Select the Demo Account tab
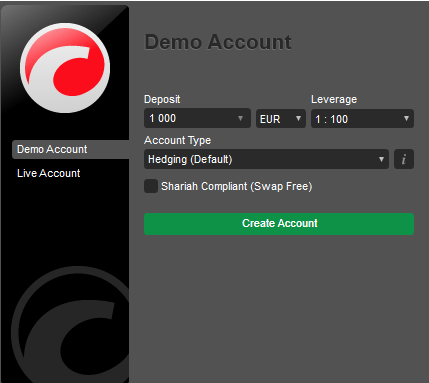 71,149
